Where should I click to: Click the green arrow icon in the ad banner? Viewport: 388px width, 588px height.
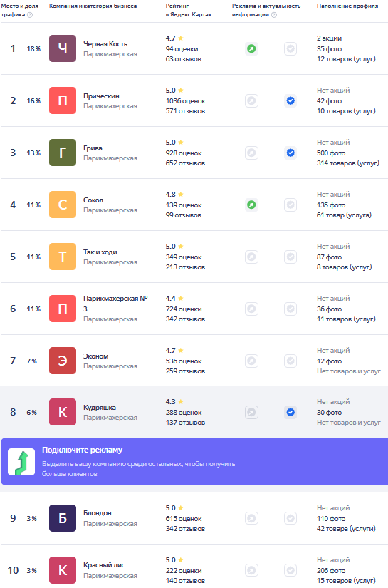(x=21, y=462)
